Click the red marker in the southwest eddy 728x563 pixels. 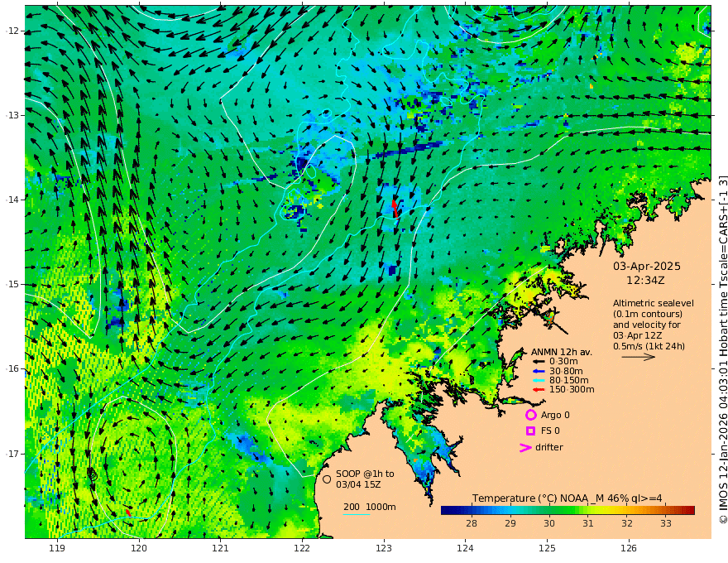[127, 512]
